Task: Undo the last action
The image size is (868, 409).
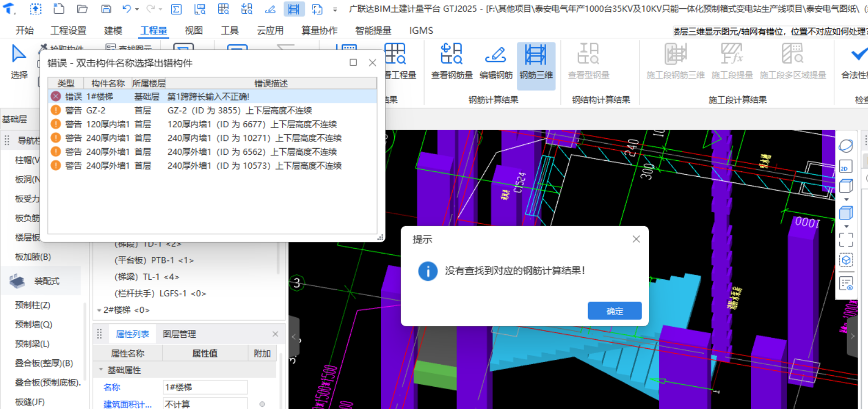Action: (x=127, y=9)
